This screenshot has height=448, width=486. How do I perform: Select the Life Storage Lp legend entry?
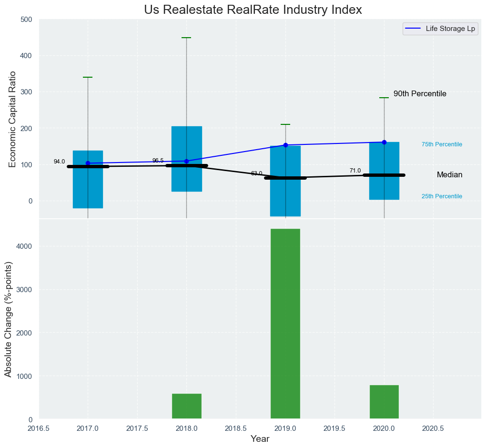tap(440, 29)
